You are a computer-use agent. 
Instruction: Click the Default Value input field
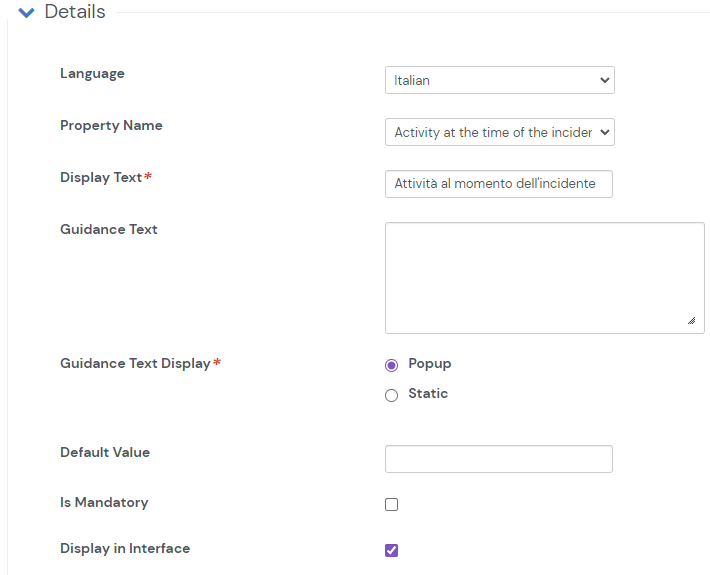coord(498,459)
